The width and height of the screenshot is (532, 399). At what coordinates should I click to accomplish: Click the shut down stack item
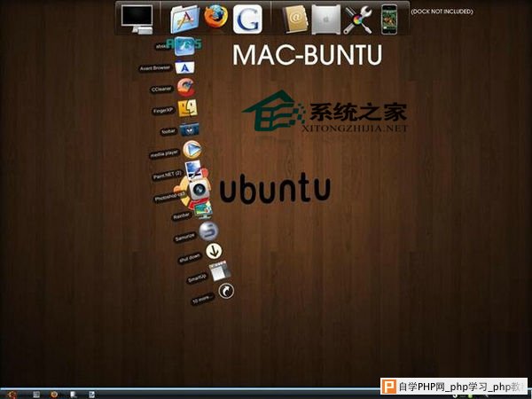214,252
